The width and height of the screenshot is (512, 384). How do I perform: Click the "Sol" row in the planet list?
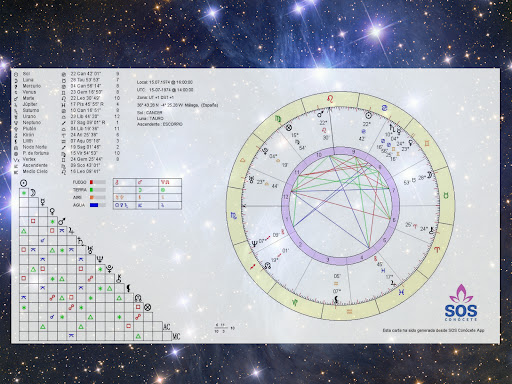coord(67,74)
